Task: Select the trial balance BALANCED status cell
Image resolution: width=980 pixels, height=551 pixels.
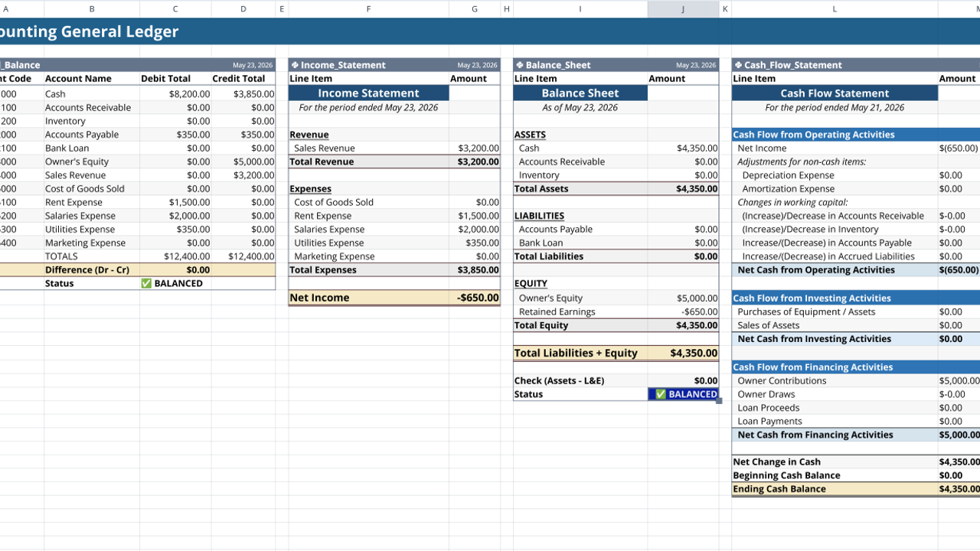Action: [x=175, y=283]
